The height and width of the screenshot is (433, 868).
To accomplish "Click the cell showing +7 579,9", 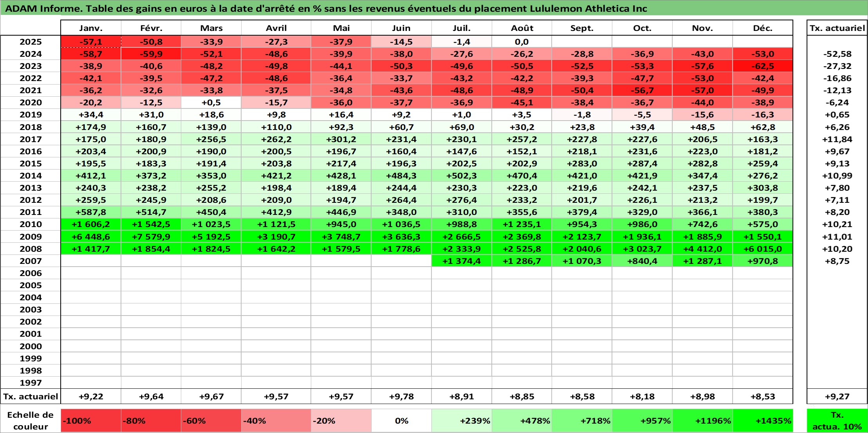I will 151,237.
